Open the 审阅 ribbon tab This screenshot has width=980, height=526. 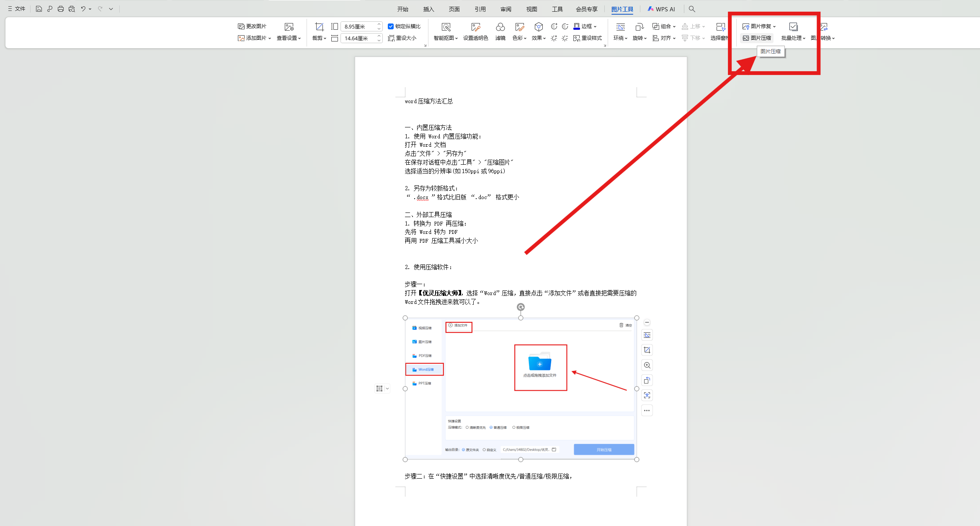pos(505,8)
